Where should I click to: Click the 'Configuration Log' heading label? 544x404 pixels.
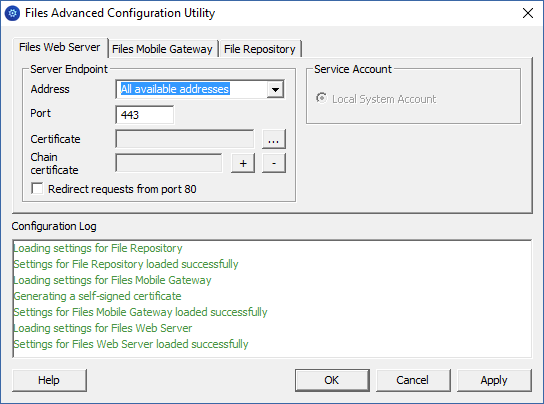[x=54, y=226]
